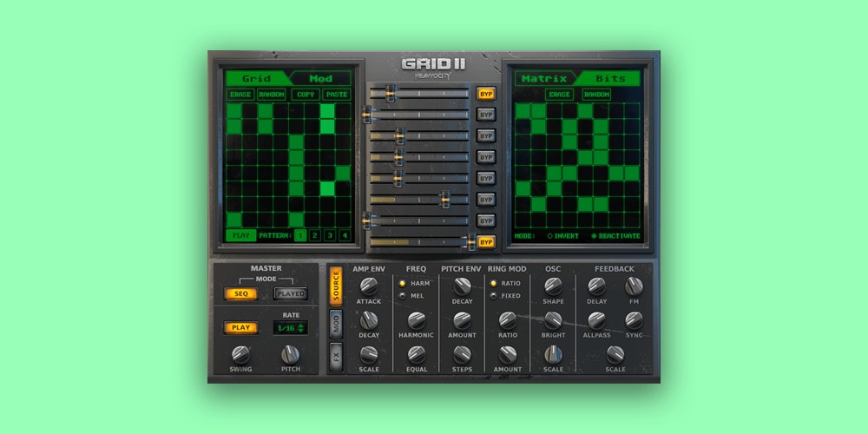Select pattern 1
Viewport: 868px width, 434px height.
click(x=300, y=235)
